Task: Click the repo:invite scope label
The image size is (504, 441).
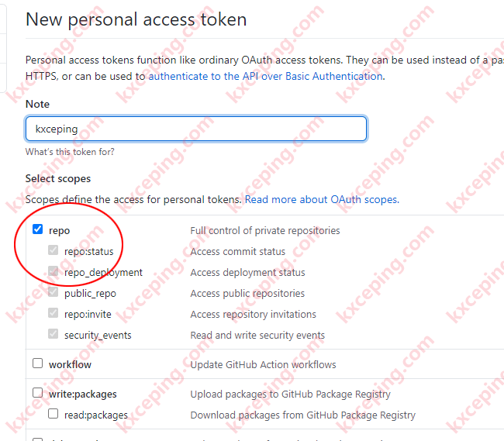Action: click(88, 314)
